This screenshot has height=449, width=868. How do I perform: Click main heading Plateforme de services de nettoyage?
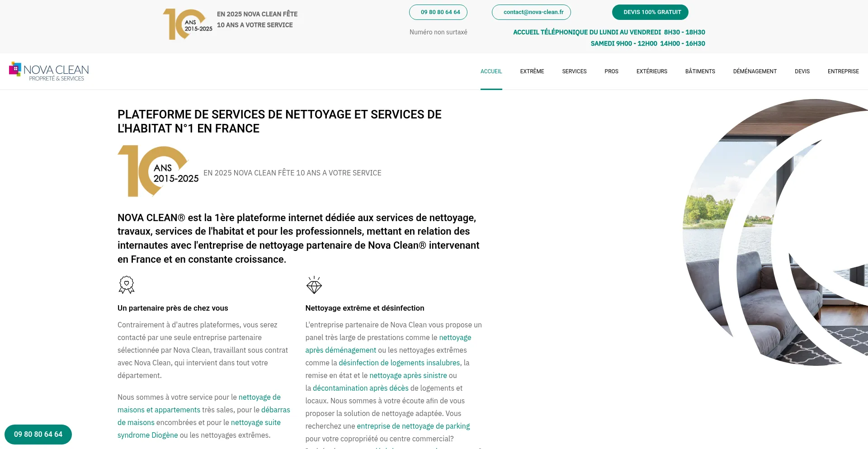point(279,121)
